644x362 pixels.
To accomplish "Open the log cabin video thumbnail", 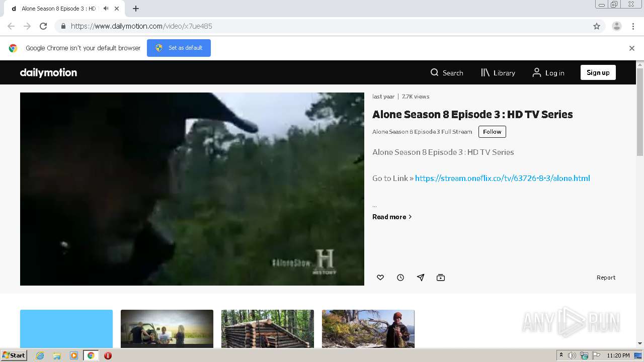I will 268,329.
